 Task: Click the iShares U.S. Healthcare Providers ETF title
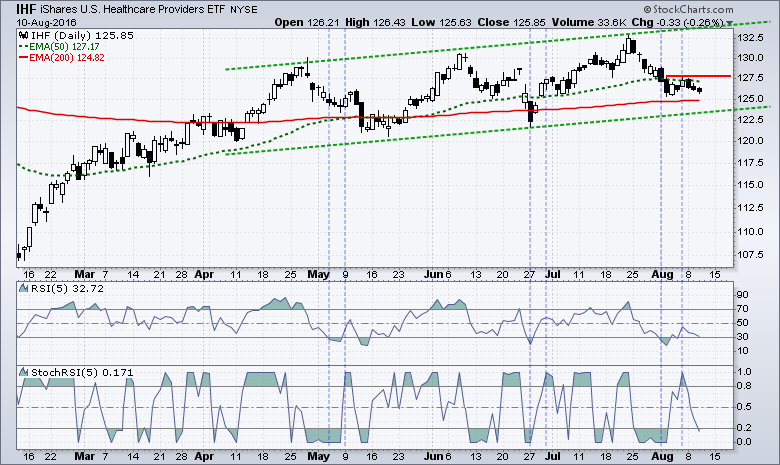point(132,9)
